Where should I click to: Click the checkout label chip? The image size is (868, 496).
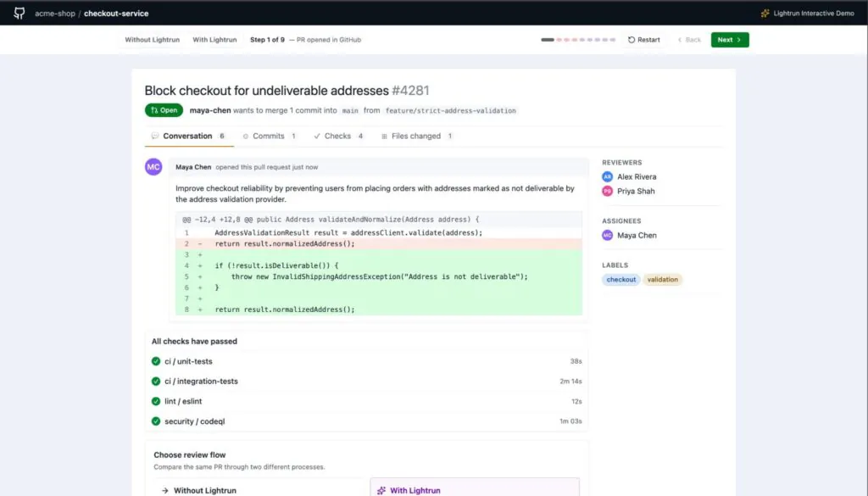point(621,280)
